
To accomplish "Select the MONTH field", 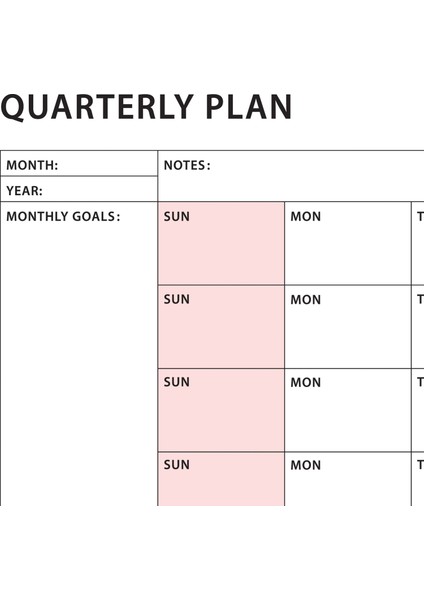I will click(79, 164).
